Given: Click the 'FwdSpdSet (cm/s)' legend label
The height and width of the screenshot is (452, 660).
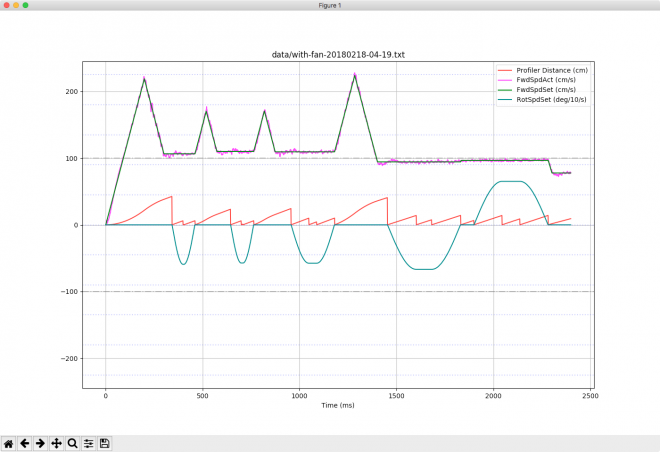Looking at the screenshot, I should pos(542,90).
